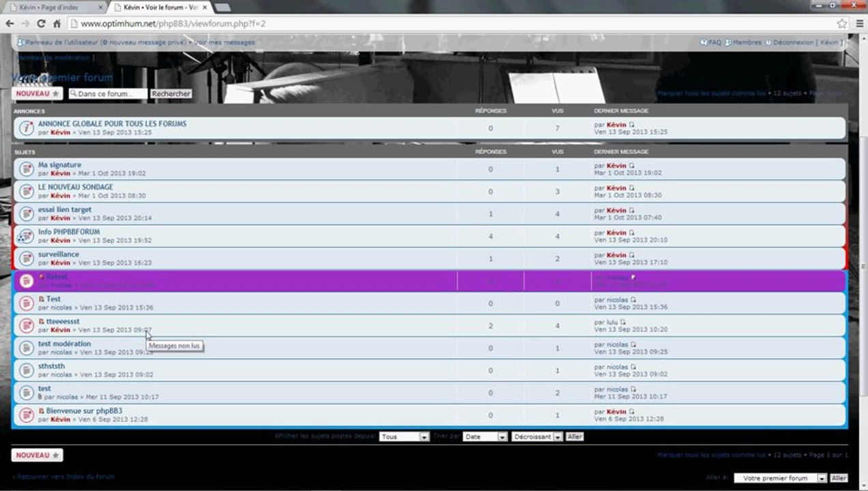Screen dimensions: 868x491
Task: Click topic icon of sthststh row
Action: click(26, 370)
